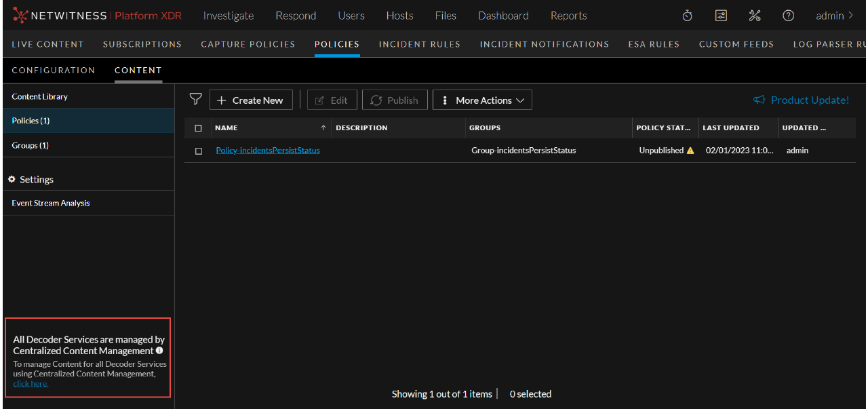Open Settings gear in the sidebar
The image size is (868, 409).
(11, 179)
